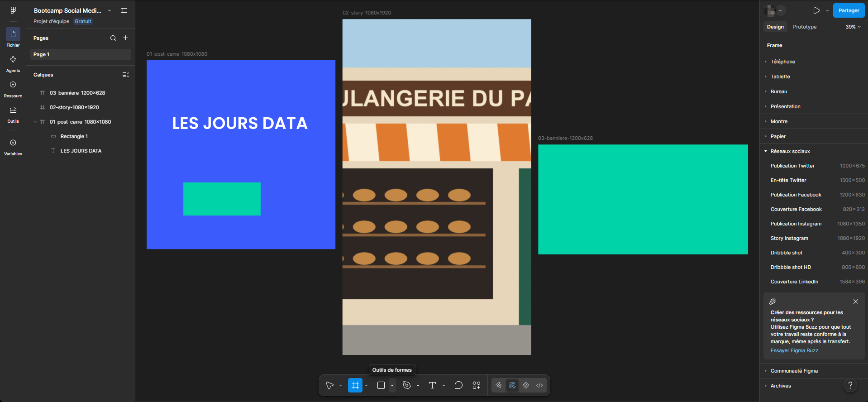Select the Frame tool in bottom toolbar
The image size is (868, 402).
pyautogui.click(x=355, y=385)
